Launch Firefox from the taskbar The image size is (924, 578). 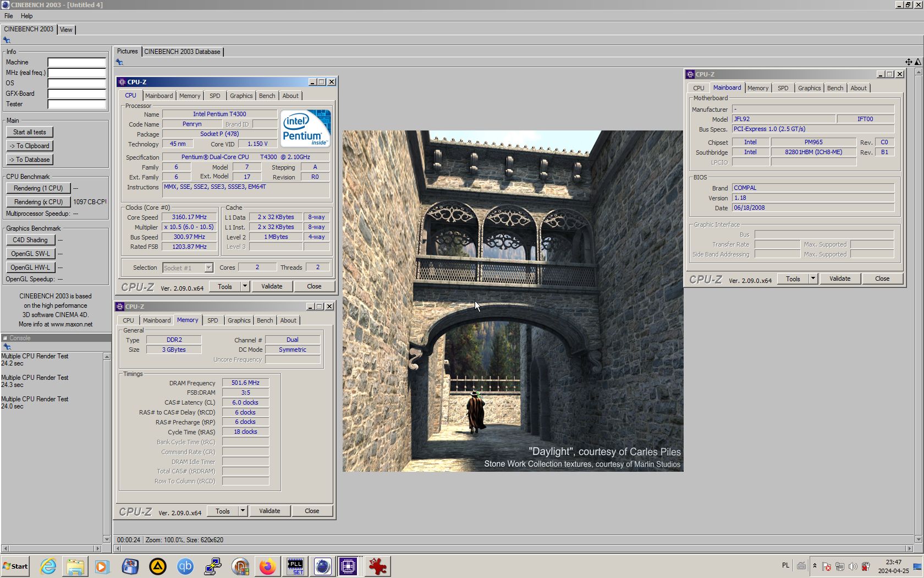point(268,566)
